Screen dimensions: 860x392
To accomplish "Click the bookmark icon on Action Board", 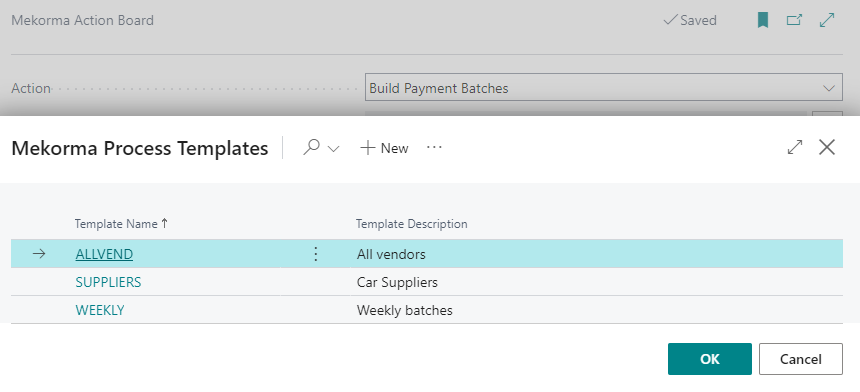I will 762,21.
